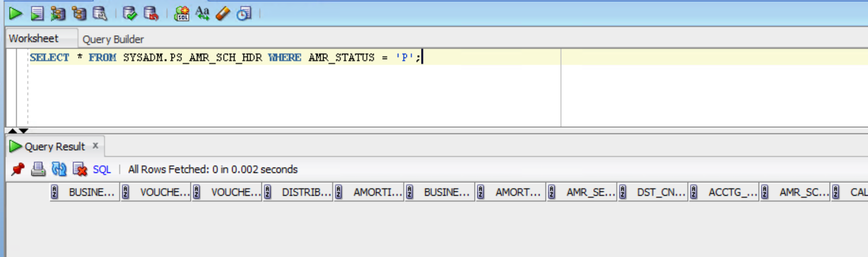This screenshot has width=868, height=257.
Task: Click the FROM keyword in query
Action: (x=102, y=57)
